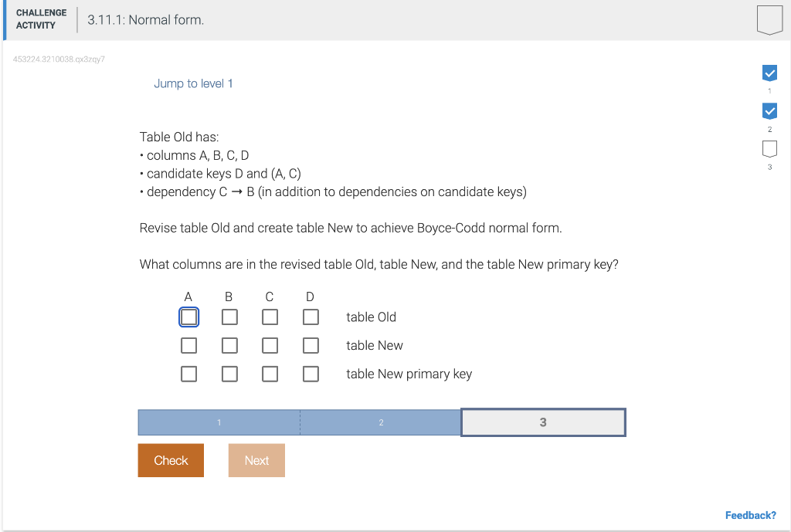This screenshot has width=791, height=532.
Task: Open the Jump to level 1 link
Action: [x=194, y=83]
